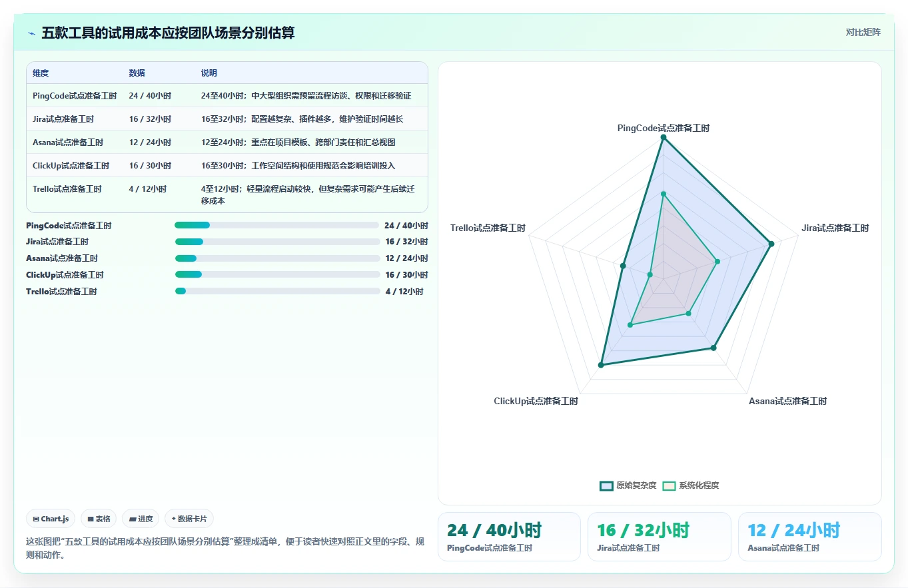Click the table data value 24 / 40小时
Image resolution: width=908 pixels, height=588 pixels.
point(151,96)
